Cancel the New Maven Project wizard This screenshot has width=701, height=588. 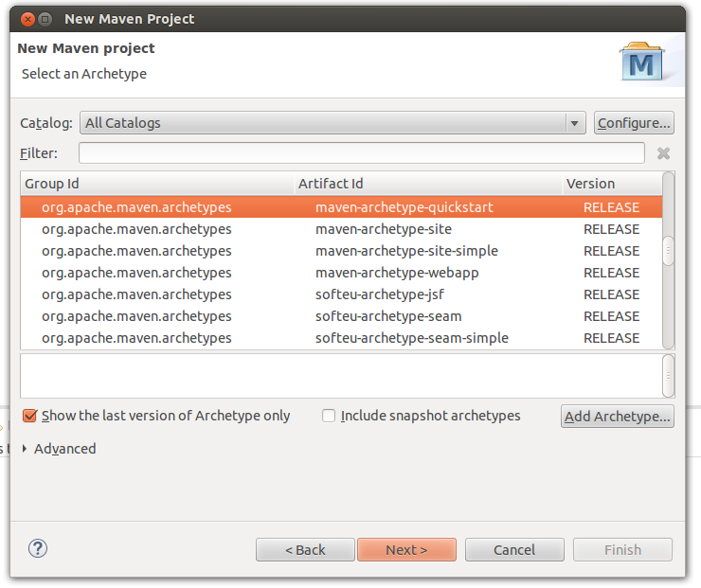click(514, 550)
